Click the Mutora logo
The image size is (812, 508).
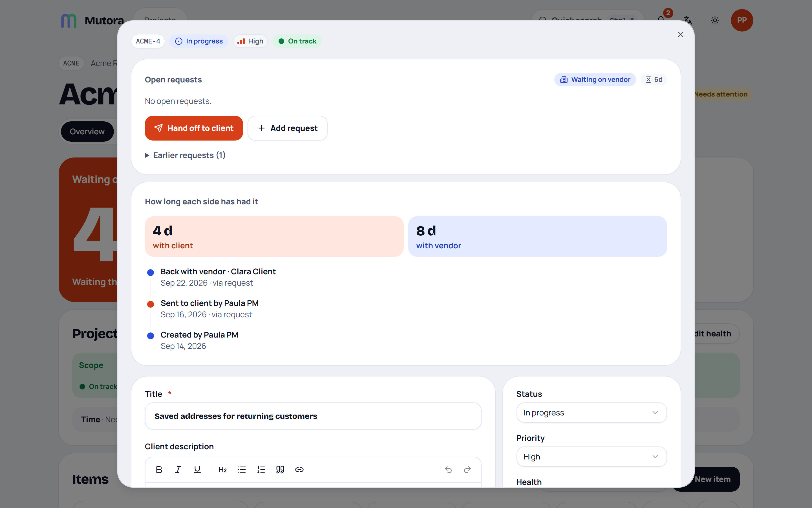pos(92,21)
